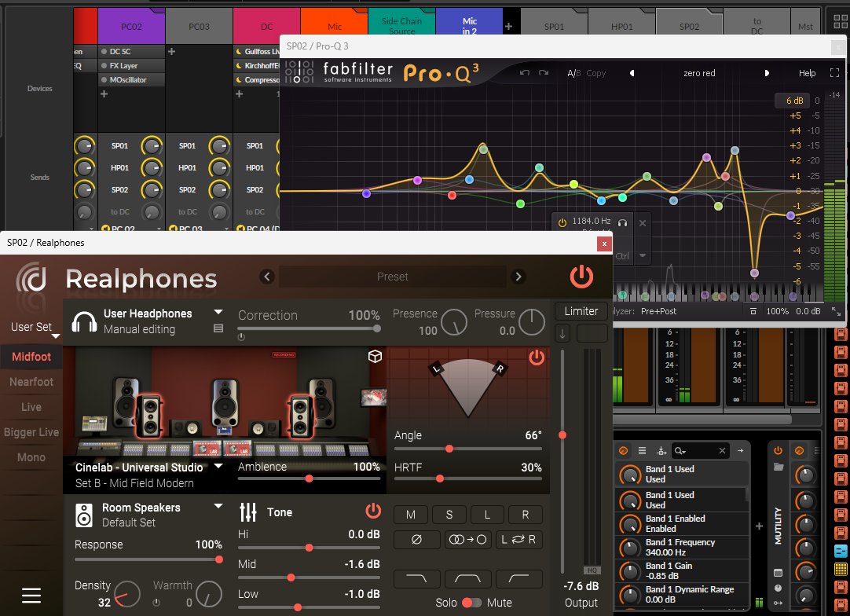The image size is (850, 616).
Task: Toggle the Tone section power button
Action: coord(373,511)
